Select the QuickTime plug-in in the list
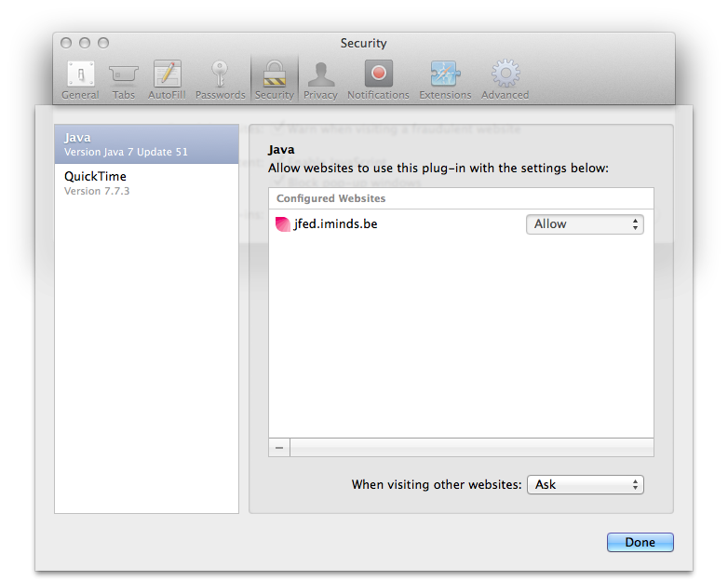 pos(147,183)
